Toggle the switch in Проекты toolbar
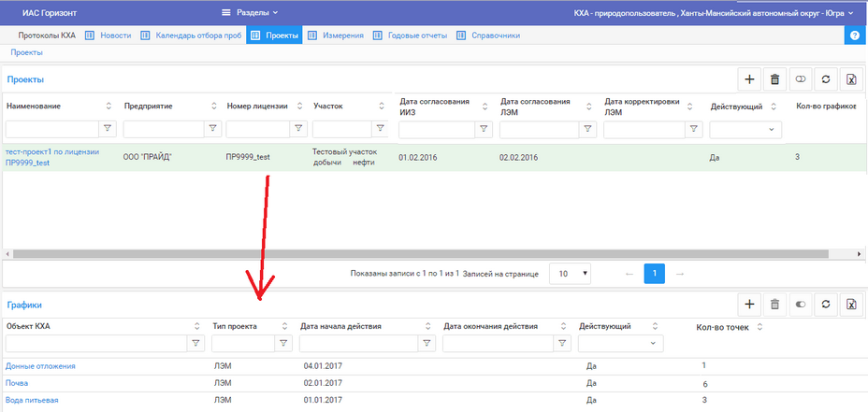This screenshot has width=868, height=412. [x=801, y=80]
